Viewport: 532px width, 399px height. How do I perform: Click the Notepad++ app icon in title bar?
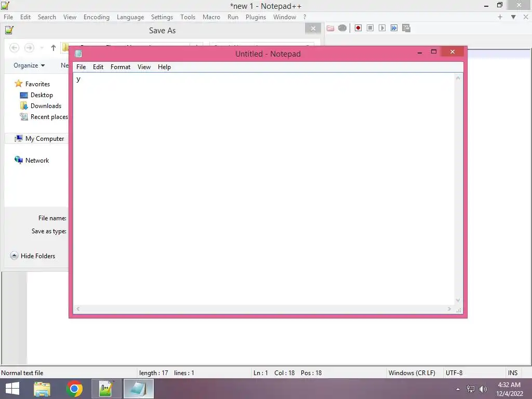(x=5, y=5)
